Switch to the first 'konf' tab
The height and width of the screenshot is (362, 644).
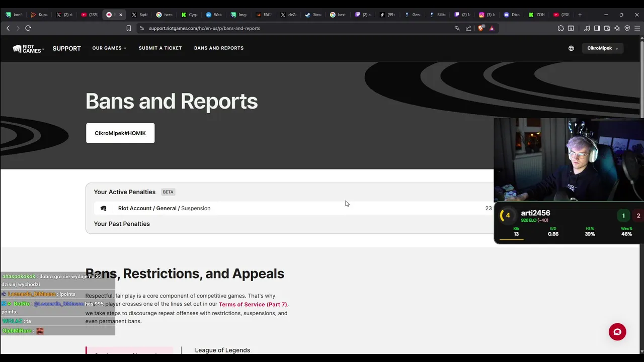click(x=14, y=15)
